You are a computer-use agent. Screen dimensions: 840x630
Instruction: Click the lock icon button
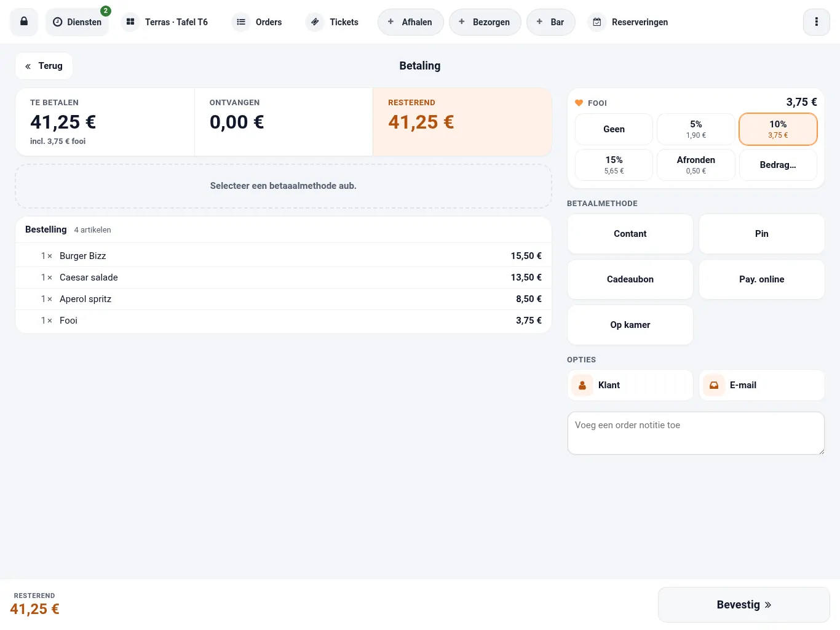(24, 22)
